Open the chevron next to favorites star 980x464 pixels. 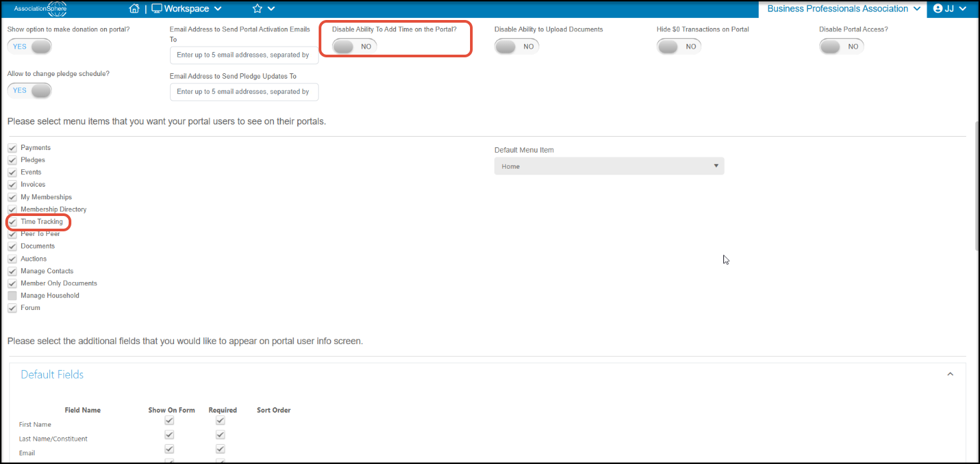point(271,9)
